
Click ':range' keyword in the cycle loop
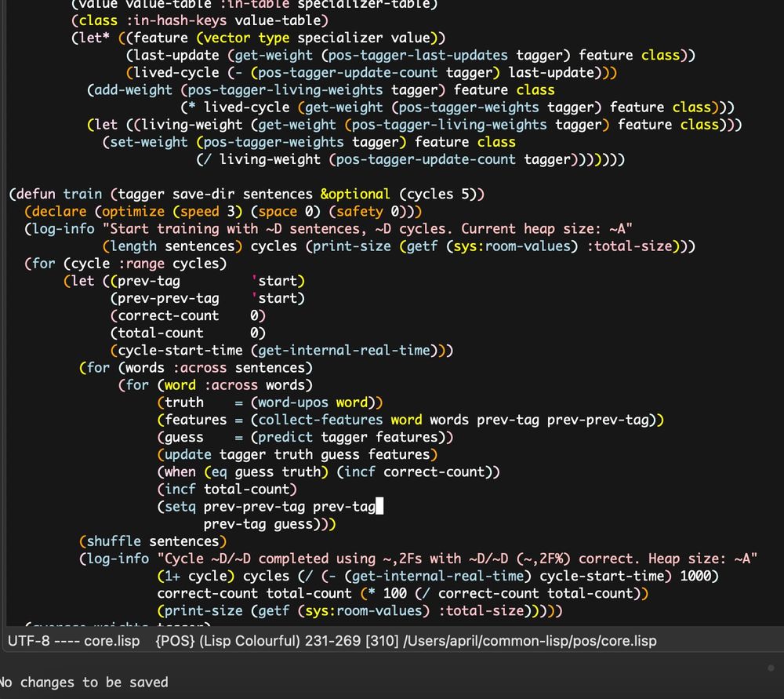tap(141, 264)
